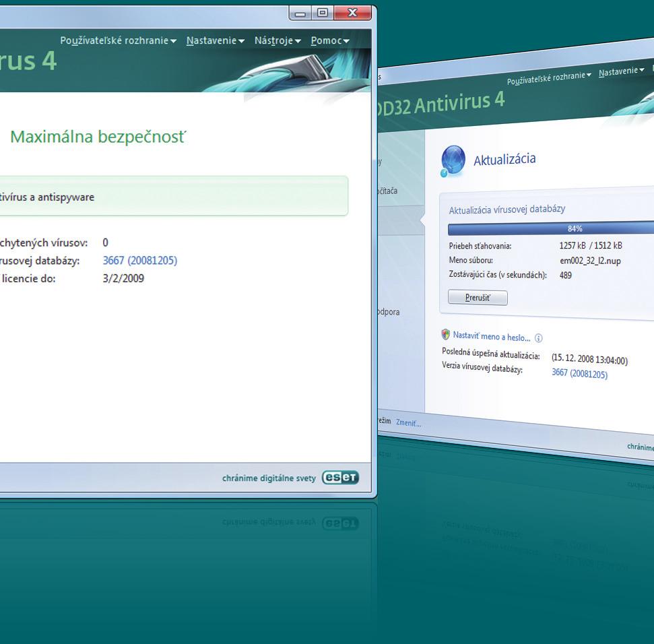654x644 pixels.
Task: Click the Zmeniť link in tilted window
Action: (x=408, y=423)
